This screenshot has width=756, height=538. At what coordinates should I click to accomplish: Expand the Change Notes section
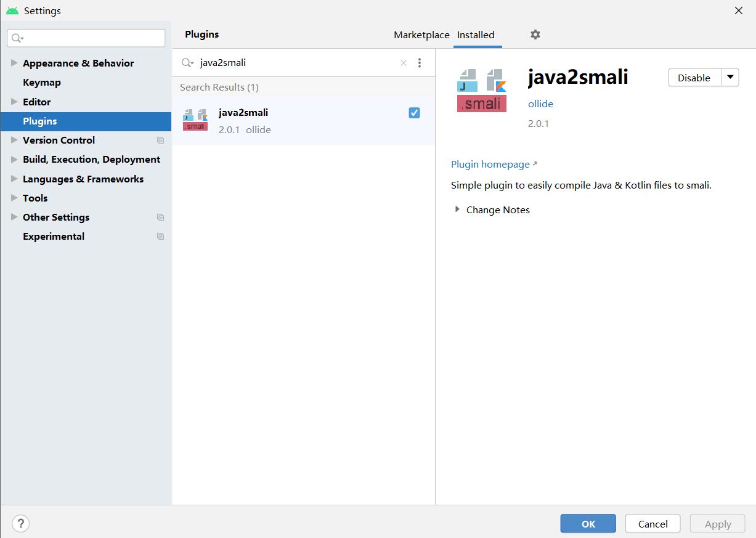click(457, 210)
